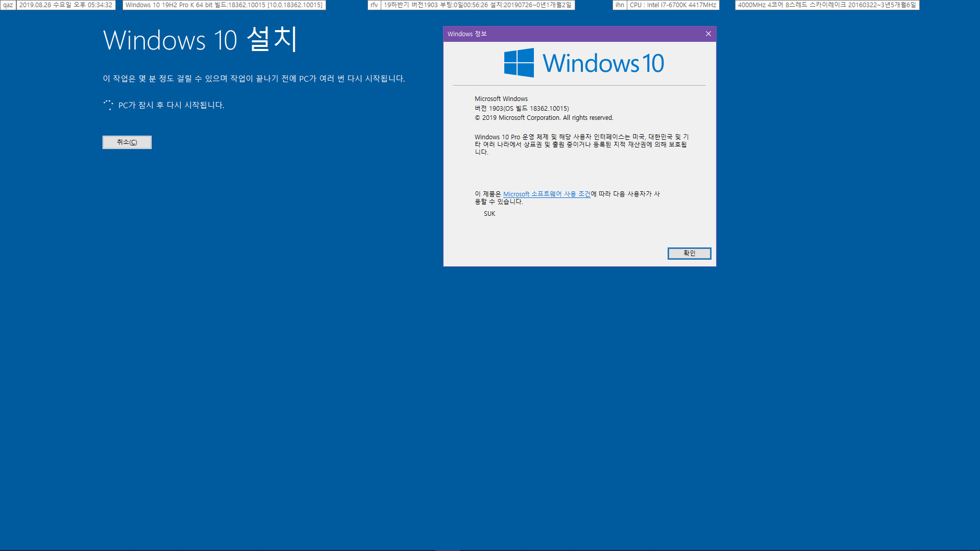Click the CPU Intel i7-6700K info box

[673, 5]
